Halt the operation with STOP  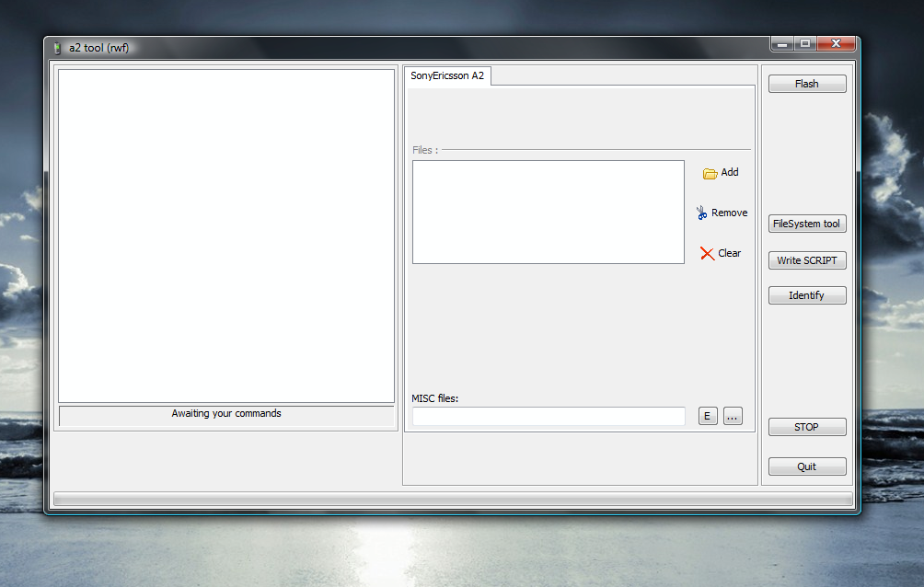click(807, 427)
